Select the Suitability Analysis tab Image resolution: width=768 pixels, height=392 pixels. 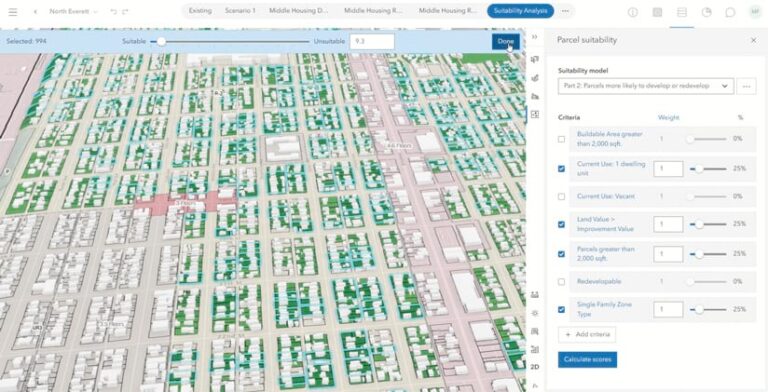[520, 11]
